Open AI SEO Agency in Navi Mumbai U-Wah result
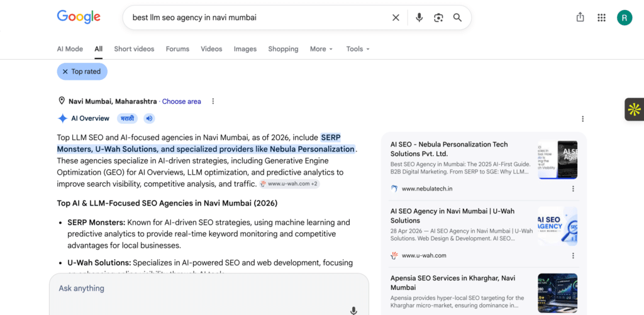The width and height of the screenshot is (644, 315). click(452, 216)
